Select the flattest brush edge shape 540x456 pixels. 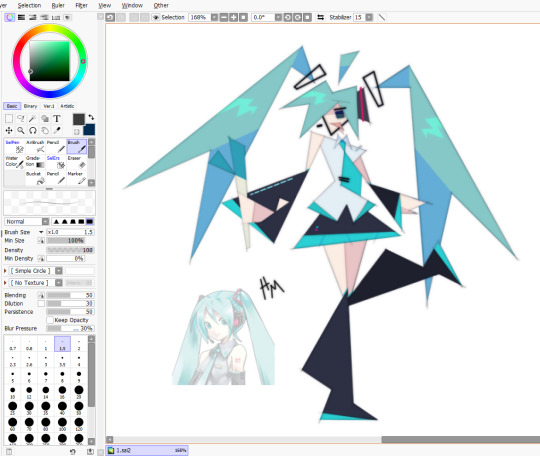tap(90, 221)
